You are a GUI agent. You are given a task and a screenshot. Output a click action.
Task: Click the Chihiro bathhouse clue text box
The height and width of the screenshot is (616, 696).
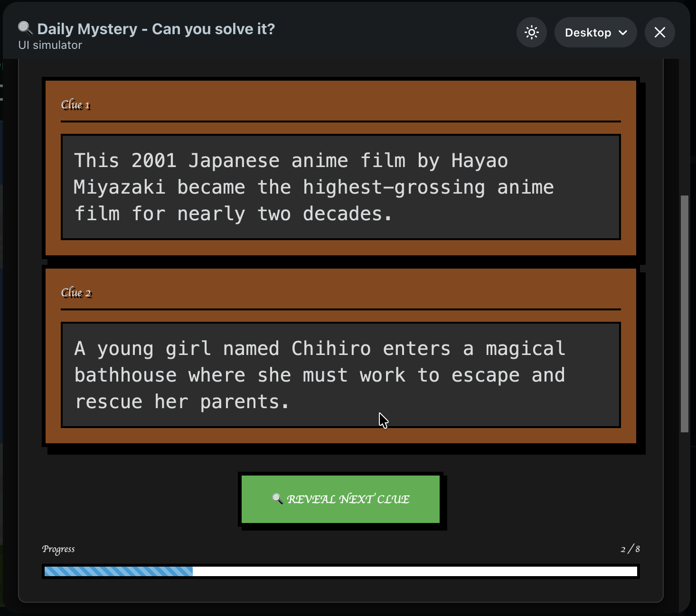point(340,375)
